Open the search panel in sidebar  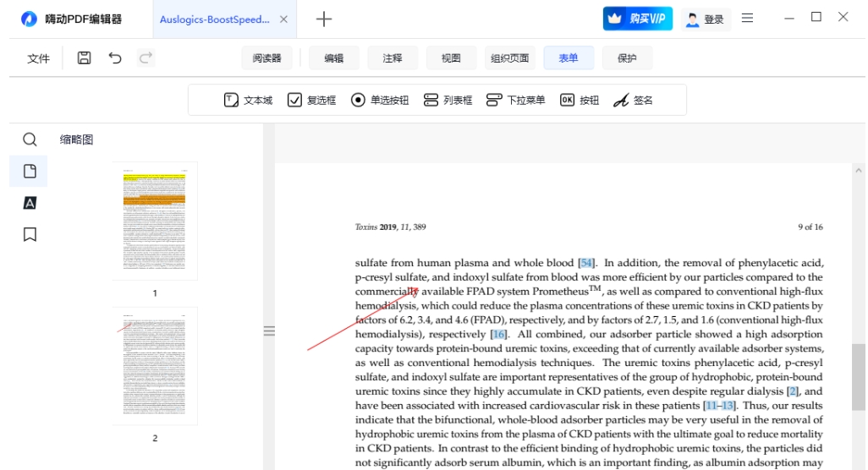point(30,139)
